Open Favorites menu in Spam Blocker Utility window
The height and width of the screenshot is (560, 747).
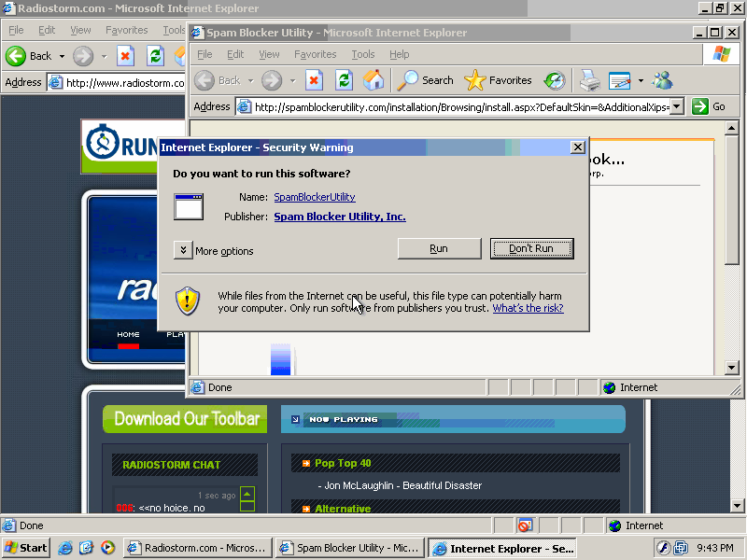(x=316, y=54)
